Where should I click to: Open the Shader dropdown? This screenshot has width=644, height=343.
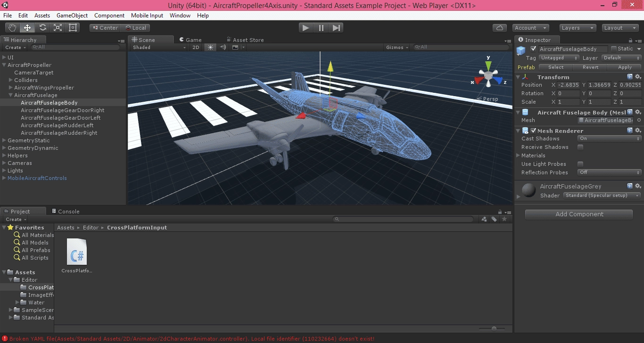point(602,196)
